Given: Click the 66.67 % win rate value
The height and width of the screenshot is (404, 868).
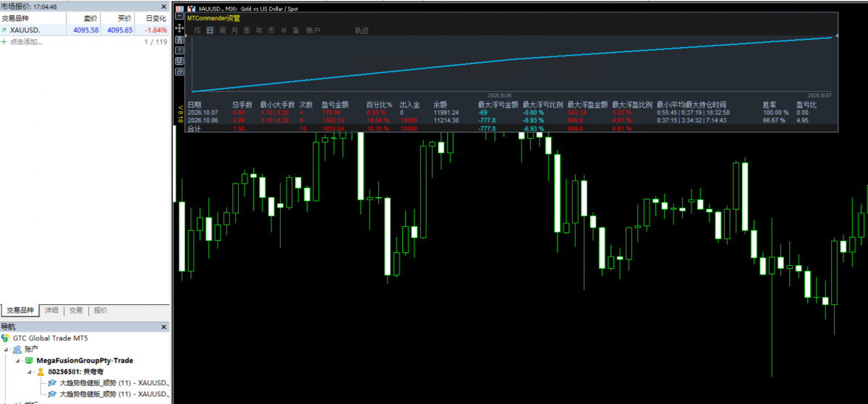Looking at the screenshot, I should tap(774, 121).
